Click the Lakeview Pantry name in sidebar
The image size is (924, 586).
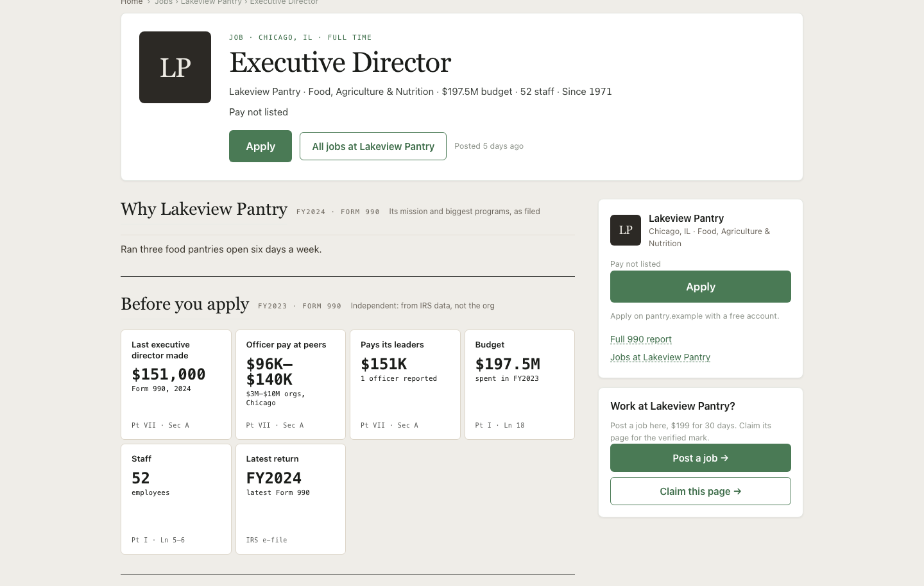(686, 219)
